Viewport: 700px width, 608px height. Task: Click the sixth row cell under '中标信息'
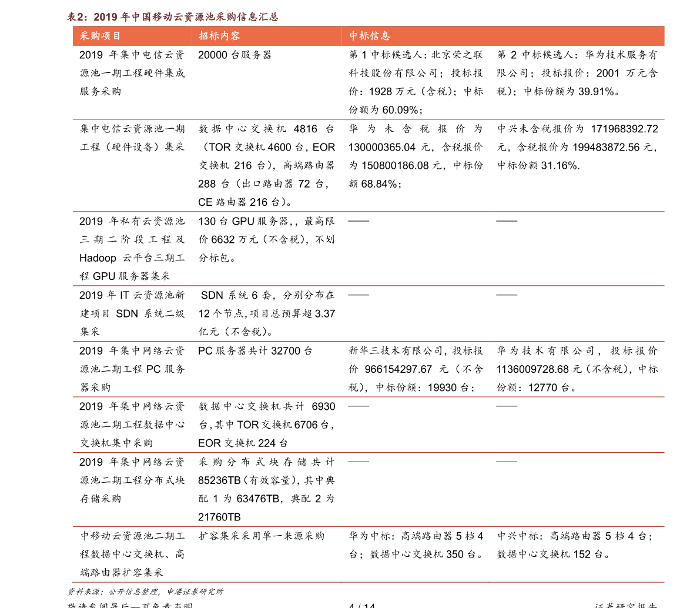pyautogui.click(x=505, y=425)
